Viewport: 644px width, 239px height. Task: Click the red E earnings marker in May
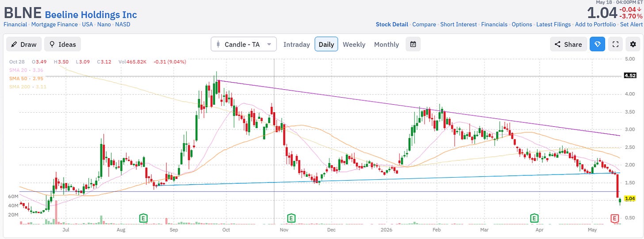(x=614, y=218)
